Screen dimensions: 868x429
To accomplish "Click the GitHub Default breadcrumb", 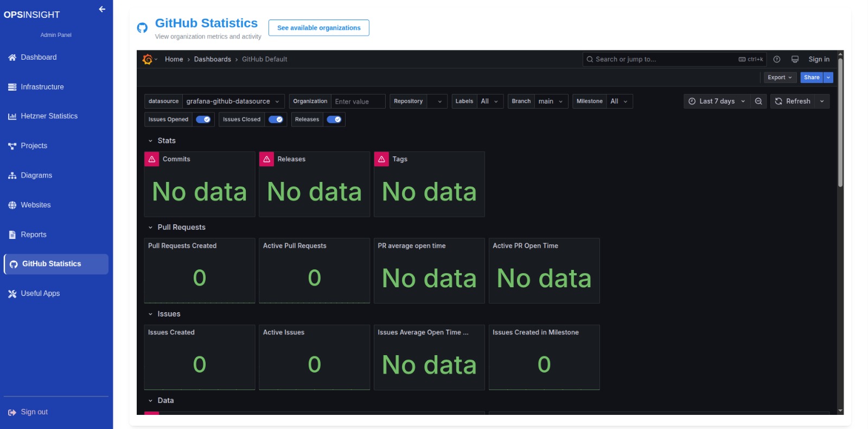I will point(265,59).
